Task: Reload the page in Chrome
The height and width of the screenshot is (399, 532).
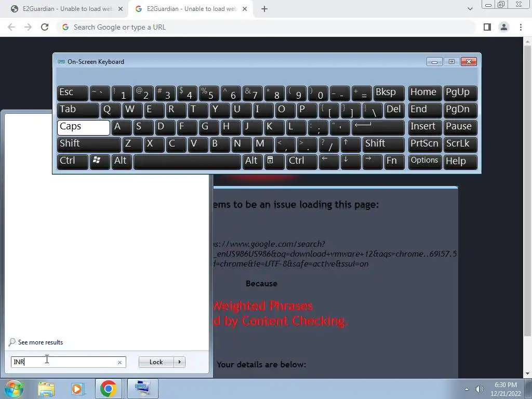Action: (45, 27)
